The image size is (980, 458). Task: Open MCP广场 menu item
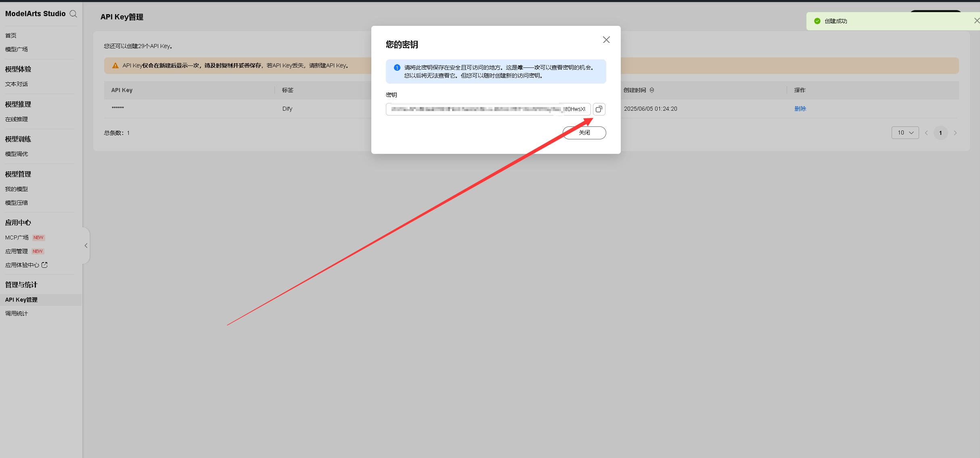17,237
